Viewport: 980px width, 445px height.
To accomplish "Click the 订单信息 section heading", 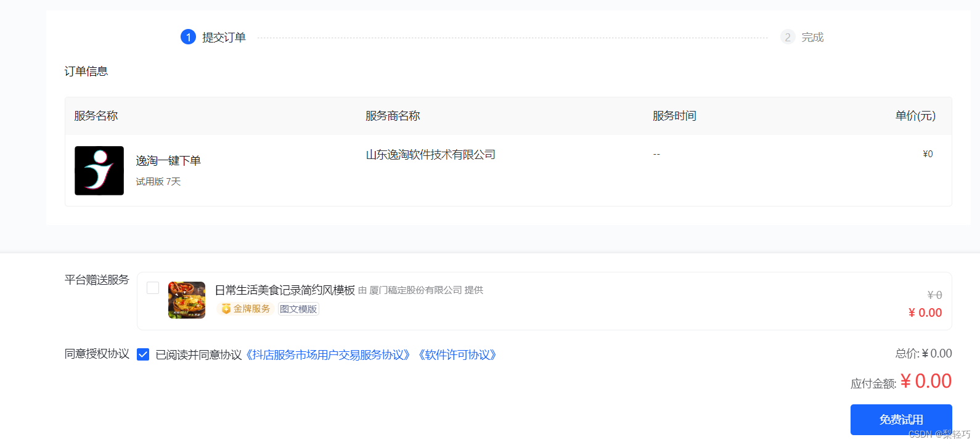I will [x=86, y=71].
